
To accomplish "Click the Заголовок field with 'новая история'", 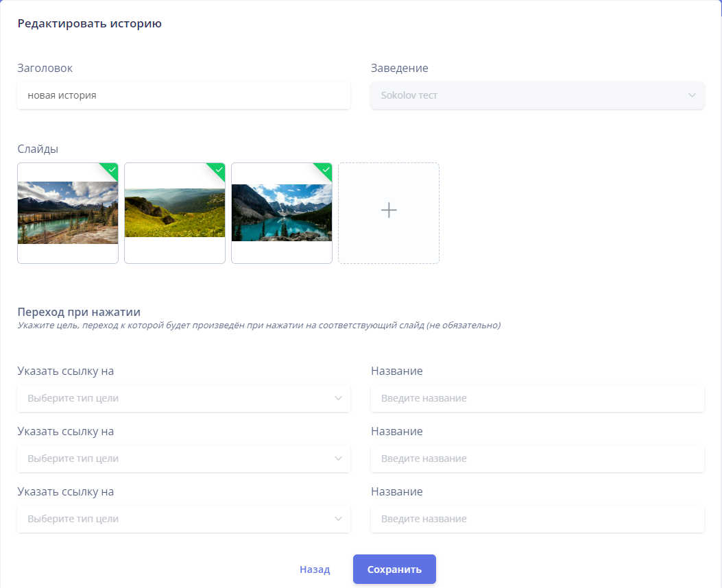I will 184,95.
